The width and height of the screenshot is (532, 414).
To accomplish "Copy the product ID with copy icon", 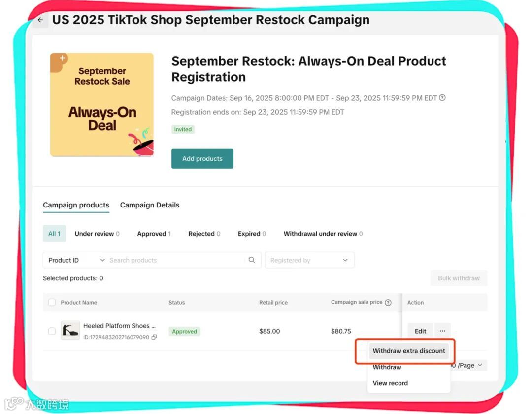I will click(x=154, y=337).
